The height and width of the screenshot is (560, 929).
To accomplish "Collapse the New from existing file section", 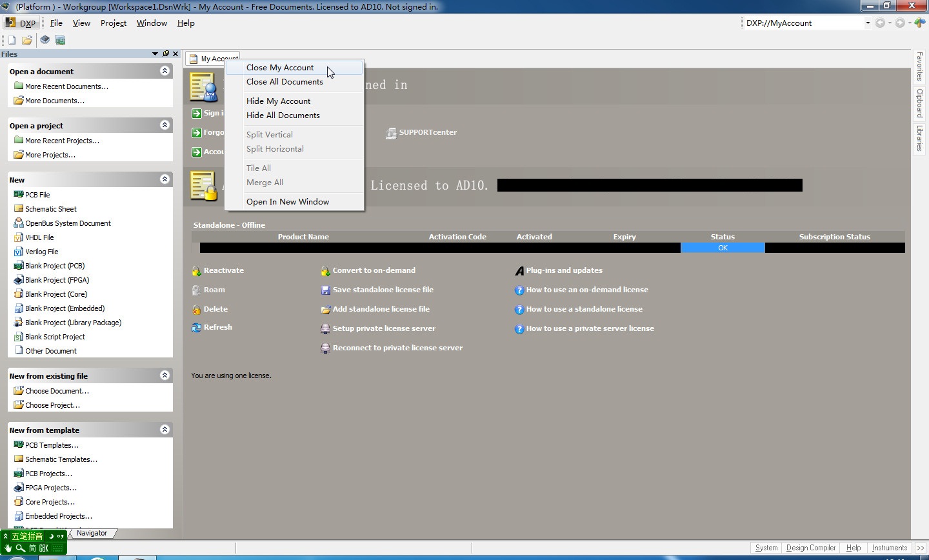I will coord(165,375).
